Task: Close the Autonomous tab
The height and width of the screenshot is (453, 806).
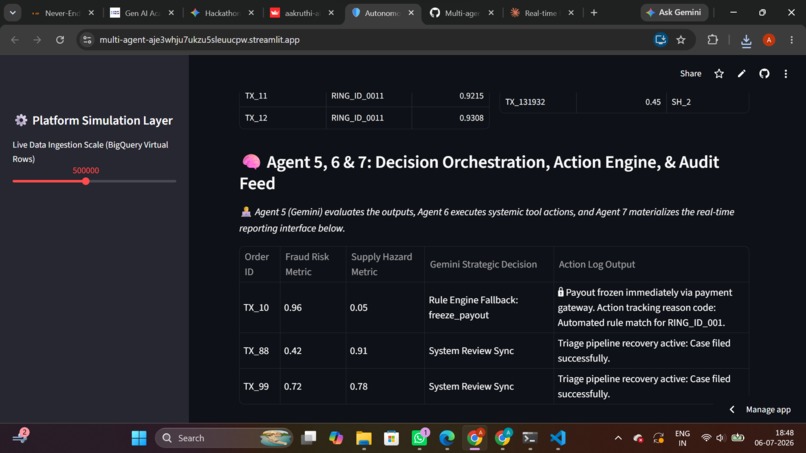Action: click(x=411, y=13)
